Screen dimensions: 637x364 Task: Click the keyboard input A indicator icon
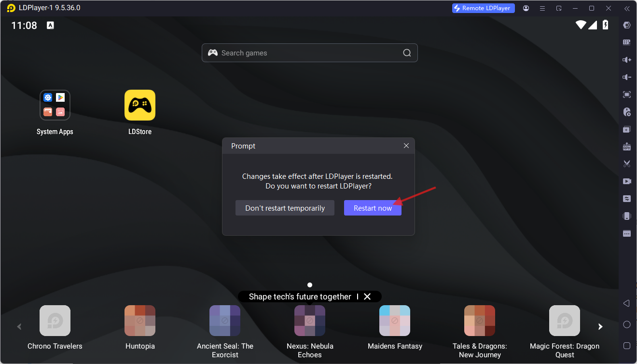click(x=50, y=26)
